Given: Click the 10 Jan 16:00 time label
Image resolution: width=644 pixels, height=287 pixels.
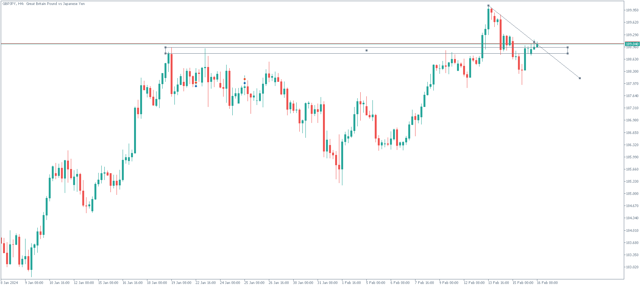Looking at the screenshot, I should (59, 283).
